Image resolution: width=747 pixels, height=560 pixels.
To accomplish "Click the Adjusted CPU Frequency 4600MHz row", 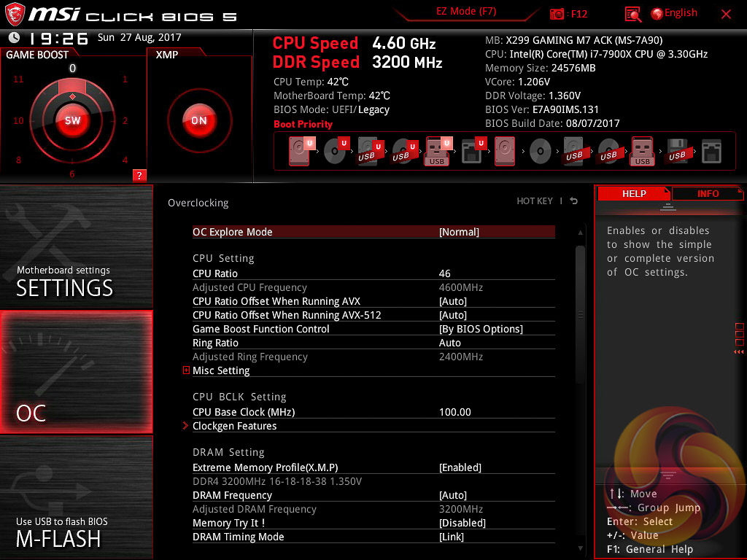I will pyautogui.click(x=373, y=287).
